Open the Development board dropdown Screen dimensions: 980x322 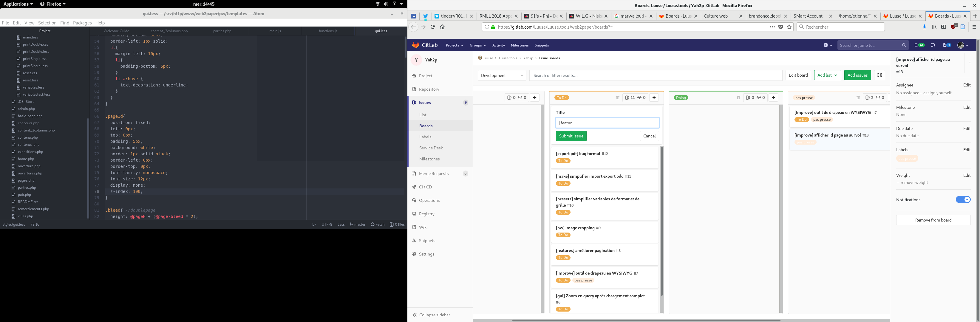pos(501,75)
